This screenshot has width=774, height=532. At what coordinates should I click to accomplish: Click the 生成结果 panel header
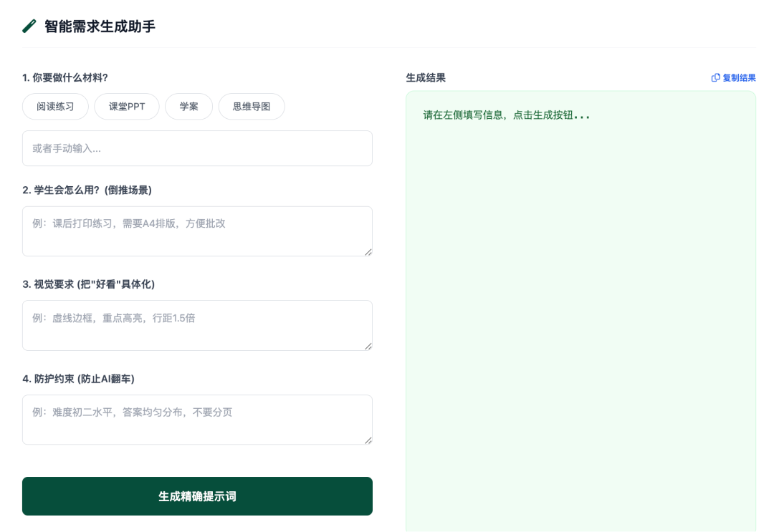click(424, 77)
